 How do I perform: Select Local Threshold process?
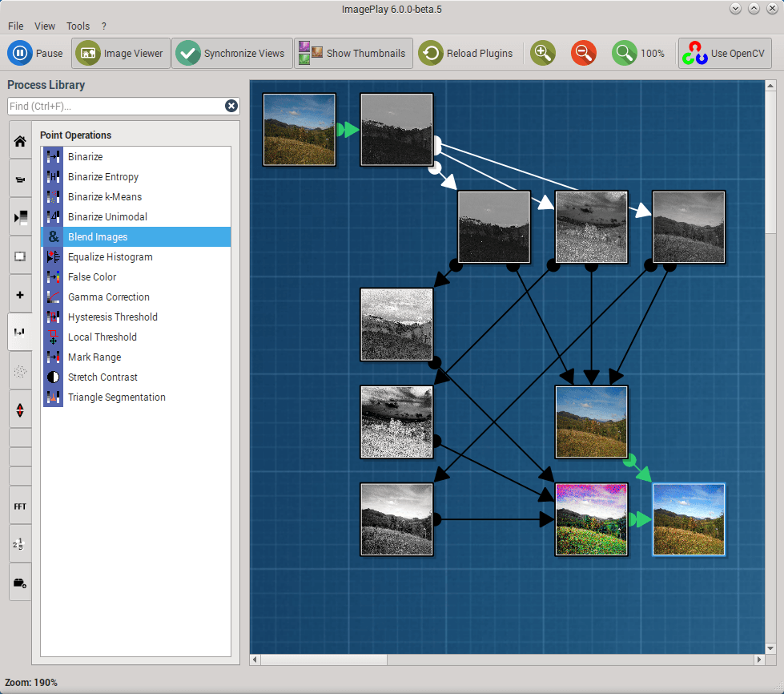coord(136,337)
